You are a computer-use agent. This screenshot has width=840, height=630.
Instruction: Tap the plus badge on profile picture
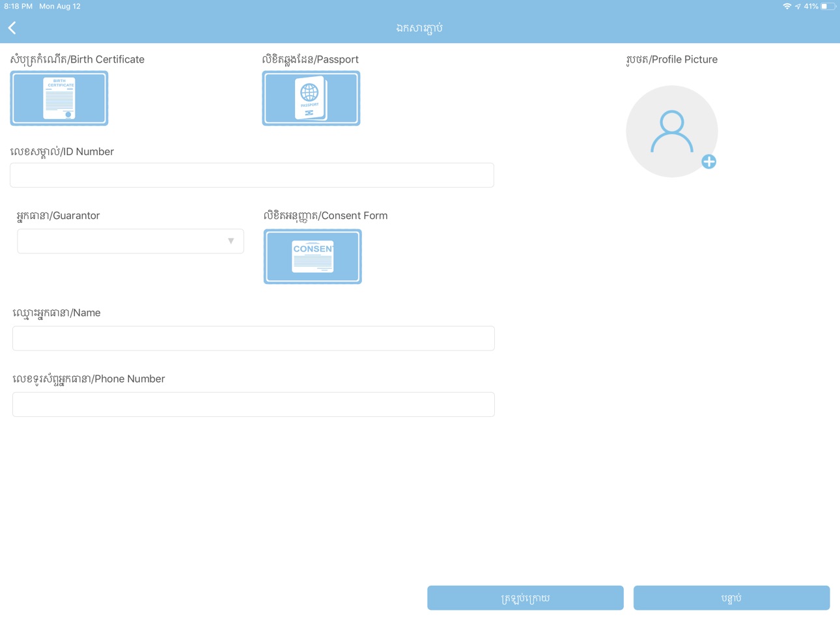point(709,162)
